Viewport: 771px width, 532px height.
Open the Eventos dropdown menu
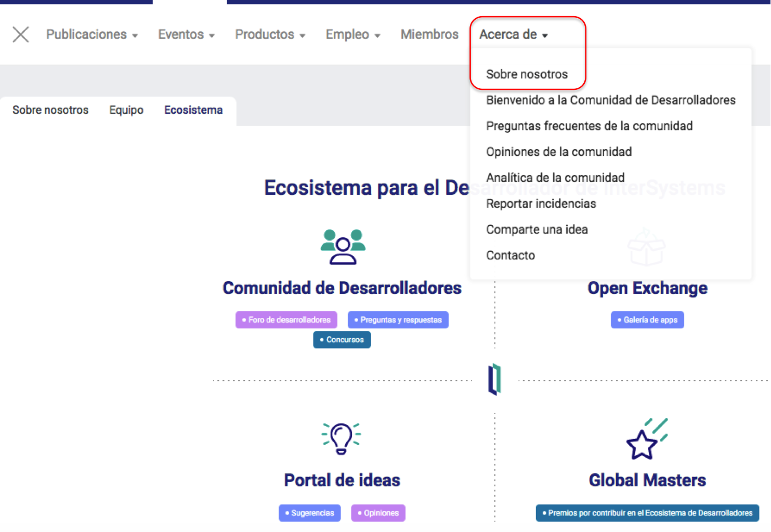tap(186, 35)
